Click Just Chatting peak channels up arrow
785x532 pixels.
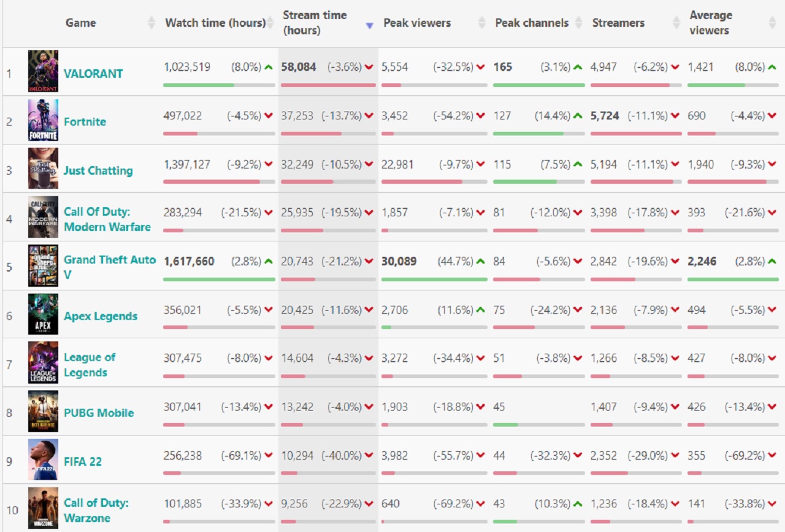pyautogui.click(x=578, y=164)
